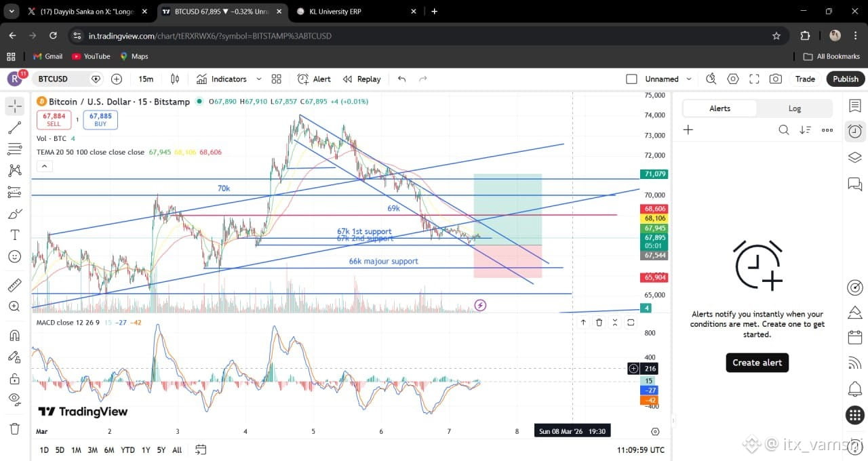This screenshot has width=868, height=461.
Task: Open the indicator templates grid
Action: tap(276, 79)
